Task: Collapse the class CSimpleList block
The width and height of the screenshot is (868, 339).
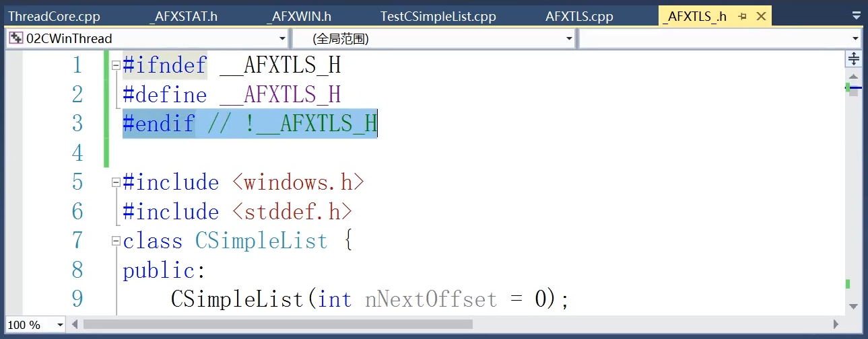Action: pyautogui.click(x=115, y=241)
